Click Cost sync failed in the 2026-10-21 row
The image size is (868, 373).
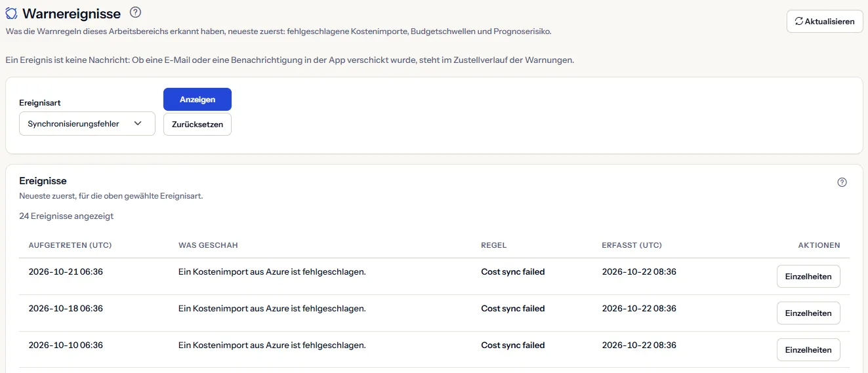(x=513, y=271)
